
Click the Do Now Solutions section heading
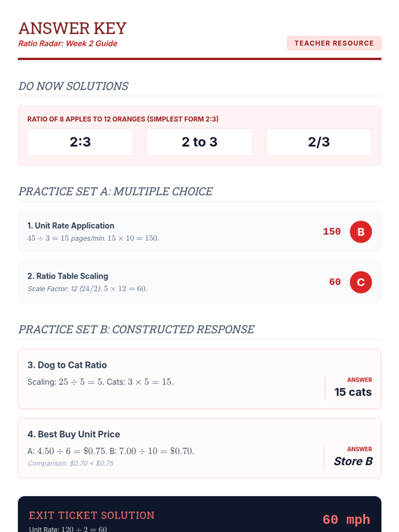pos(73,86)
